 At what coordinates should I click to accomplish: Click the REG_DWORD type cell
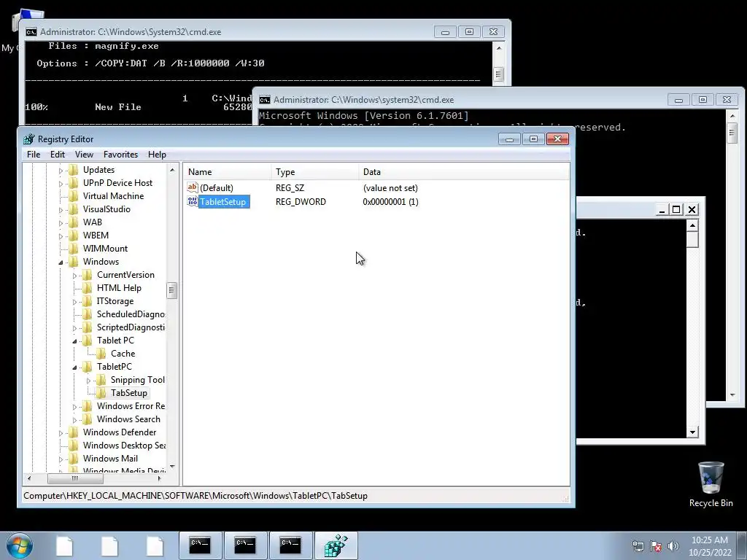301,201
